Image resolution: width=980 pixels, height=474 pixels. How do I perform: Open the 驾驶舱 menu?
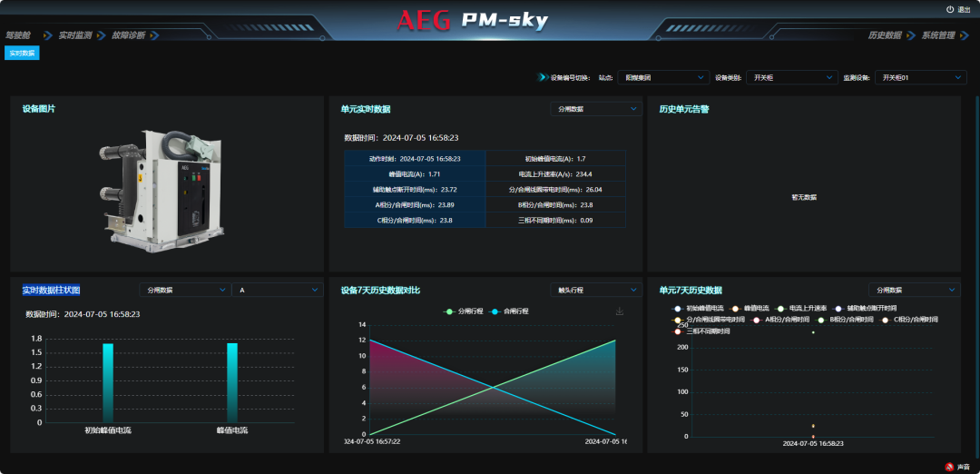tap(19, 35)
